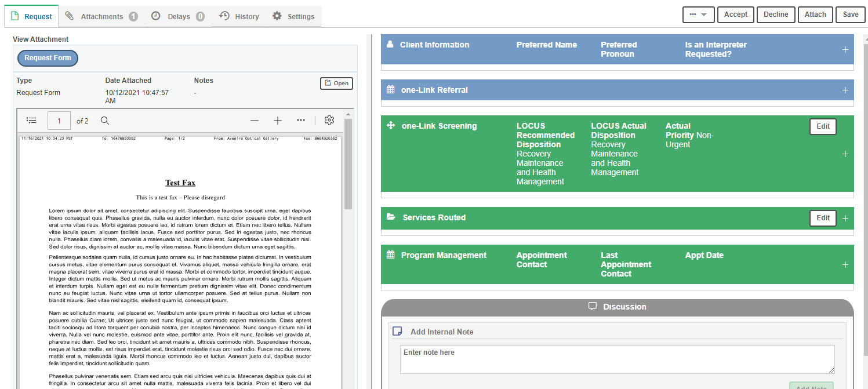Open the PDF page thumbnails icon
The width and height of the screenshot is (868, 389).
point(31,120)
